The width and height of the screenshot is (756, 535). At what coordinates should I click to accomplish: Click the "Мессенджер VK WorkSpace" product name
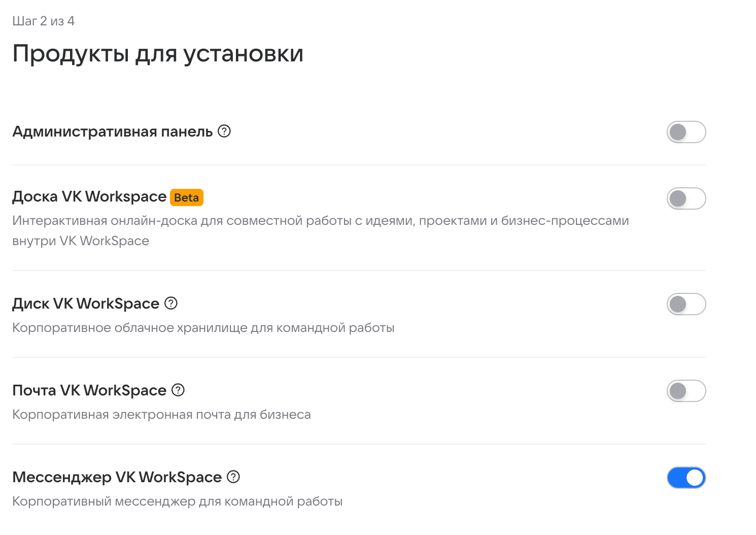(x=117, y=477)
